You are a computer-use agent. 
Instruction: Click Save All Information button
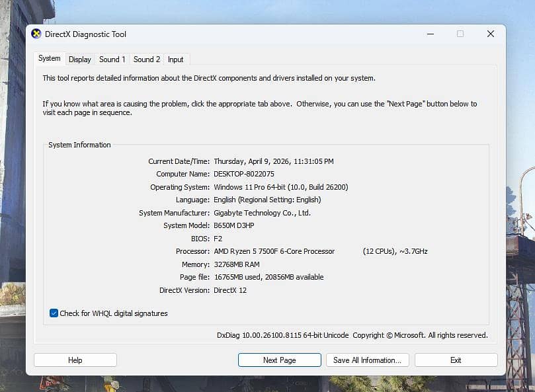pos(368,360)
